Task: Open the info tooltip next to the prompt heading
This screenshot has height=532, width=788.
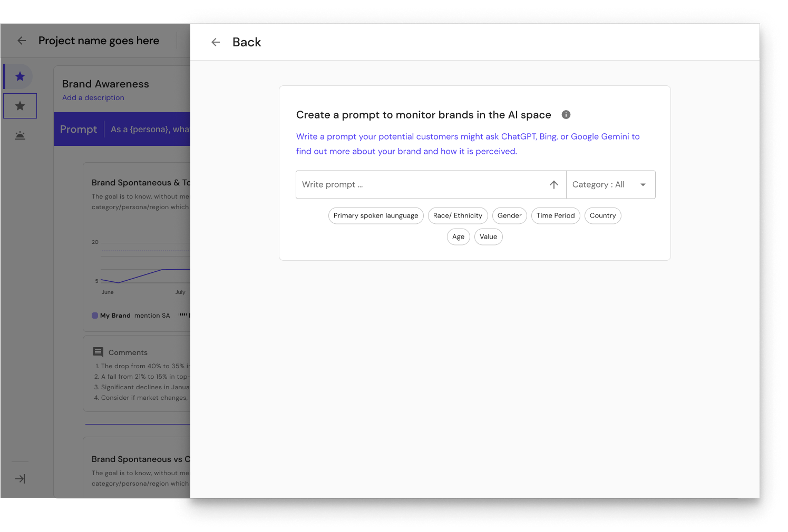Action: click(566, 114)
